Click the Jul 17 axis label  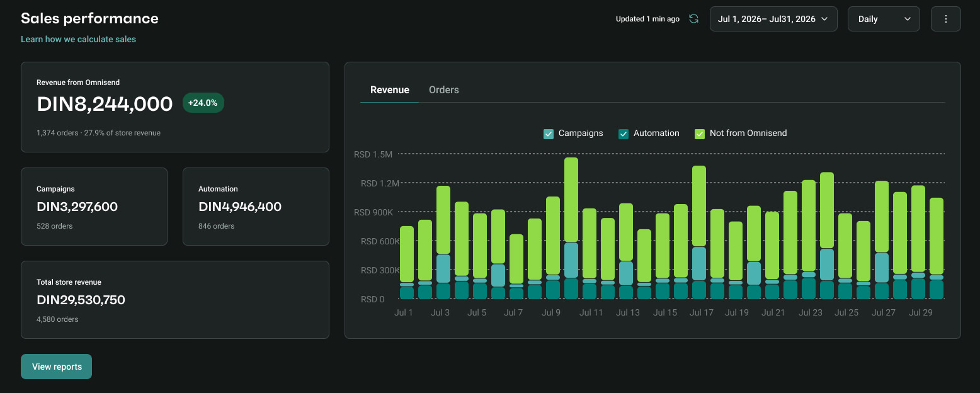[x=701, y=312]
